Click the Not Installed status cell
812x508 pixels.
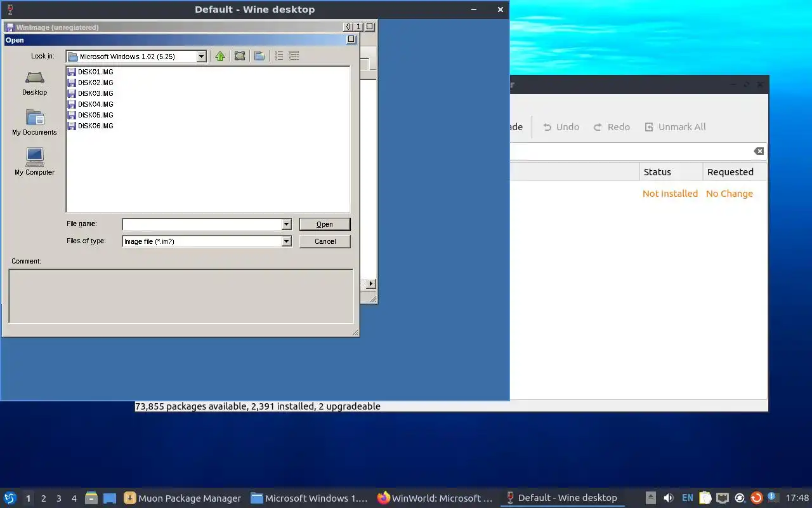670,194
